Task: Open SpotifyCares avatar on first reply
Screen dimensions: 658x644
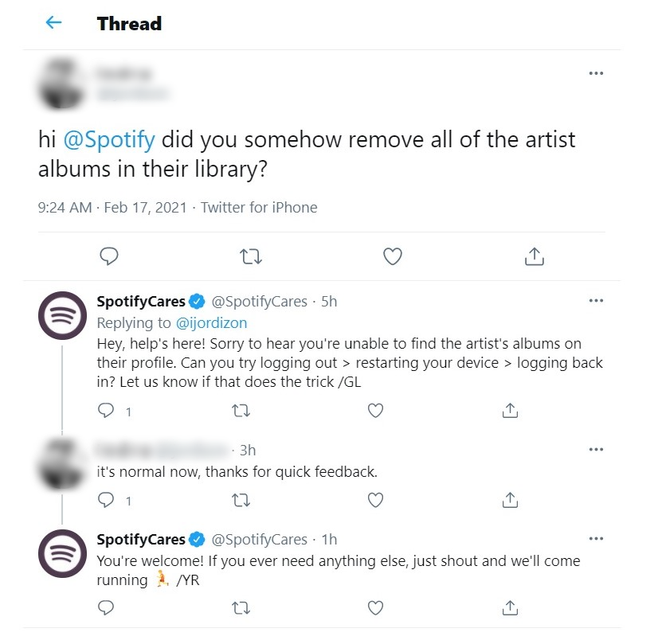Action: [x=63, y=316]
